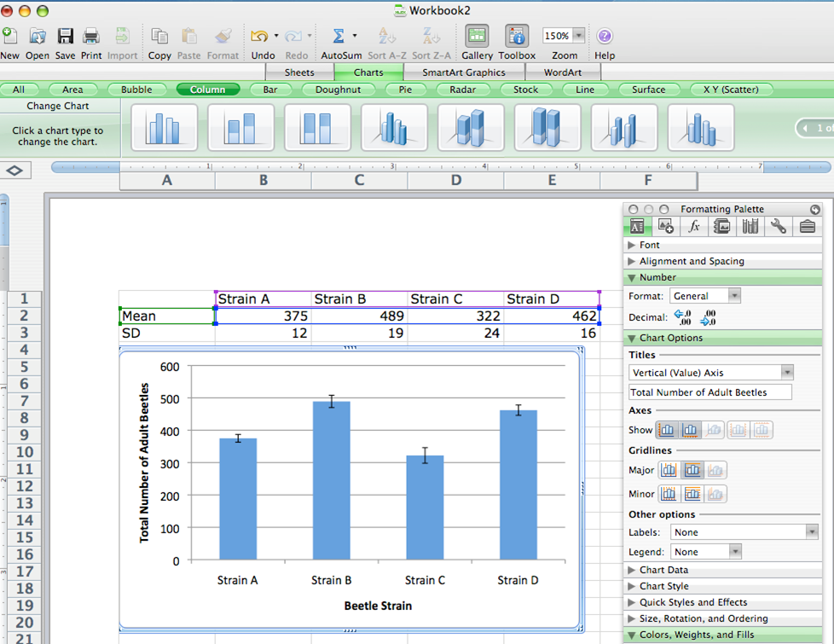Click the AutoSum icon in the toolbar
Viewport: 834px width, 644px height.
pos(339,36)
